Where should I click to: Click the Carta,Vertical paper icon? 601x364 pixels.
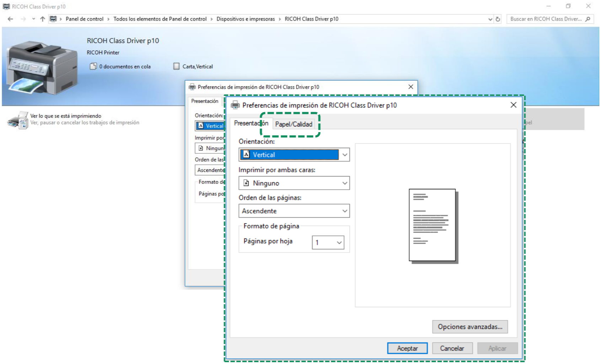(x=176, y=66)
